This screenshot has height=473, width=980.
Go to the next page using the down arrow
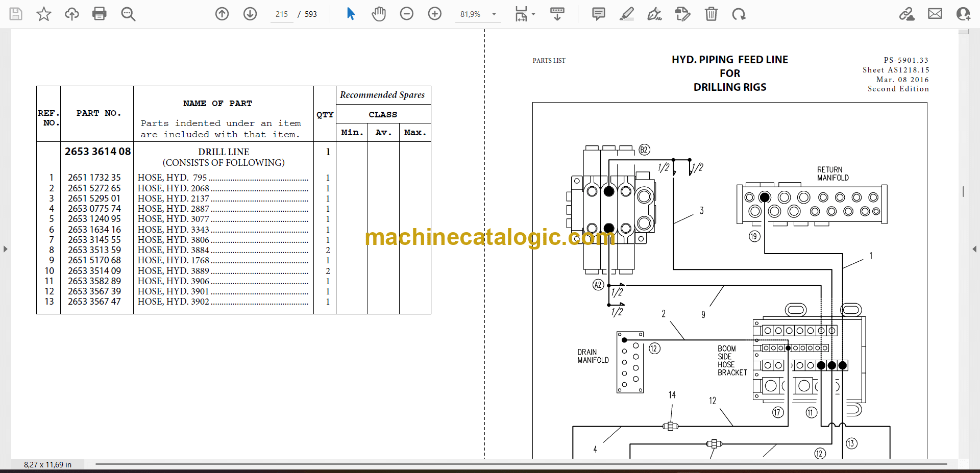[250, 14]
